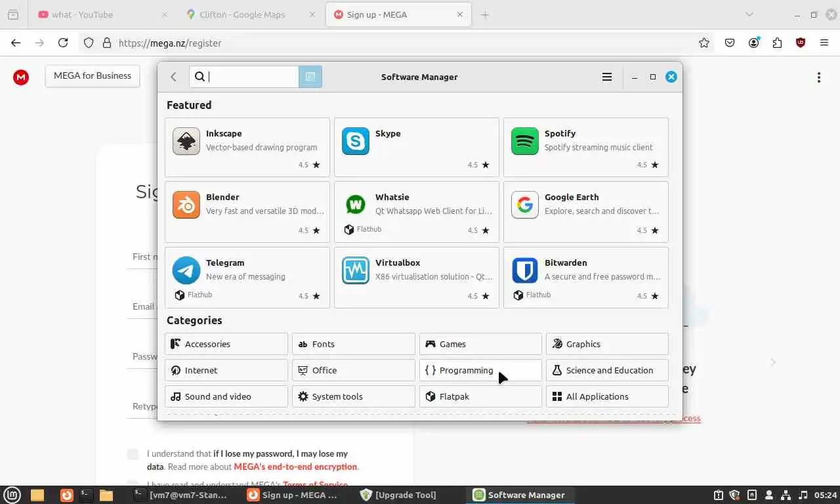Reload the MEGA page

pyautogui.click(x=63, y=43)
